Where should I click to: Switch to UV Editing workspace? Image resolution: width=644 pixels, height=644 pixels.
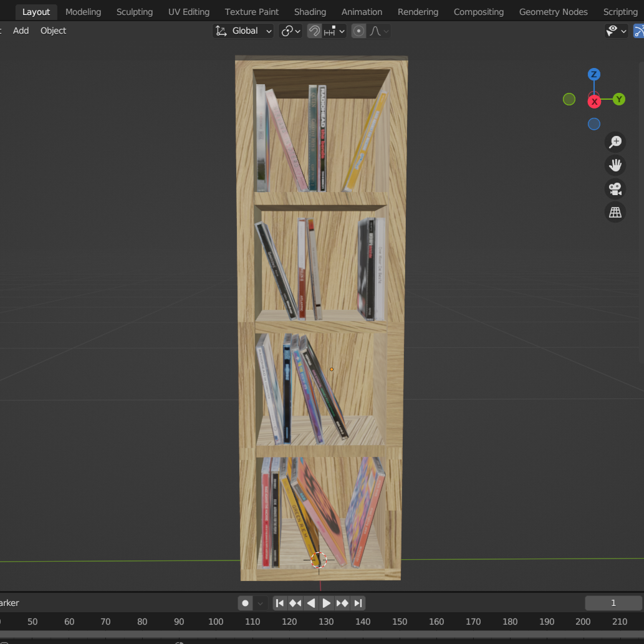pyautogui.click(x=188, y=12)
